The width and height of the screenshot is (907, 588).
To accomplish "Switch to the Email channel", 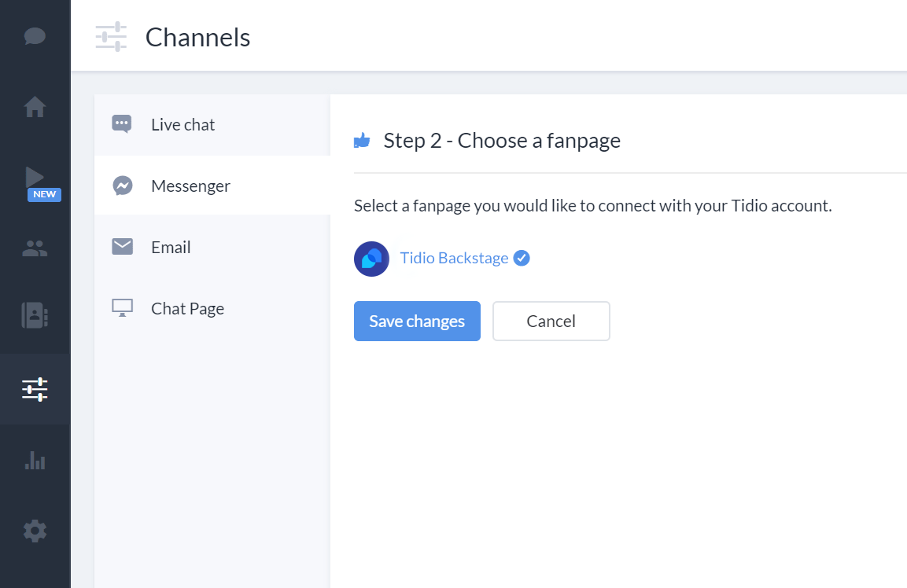I will pos(212,247).
